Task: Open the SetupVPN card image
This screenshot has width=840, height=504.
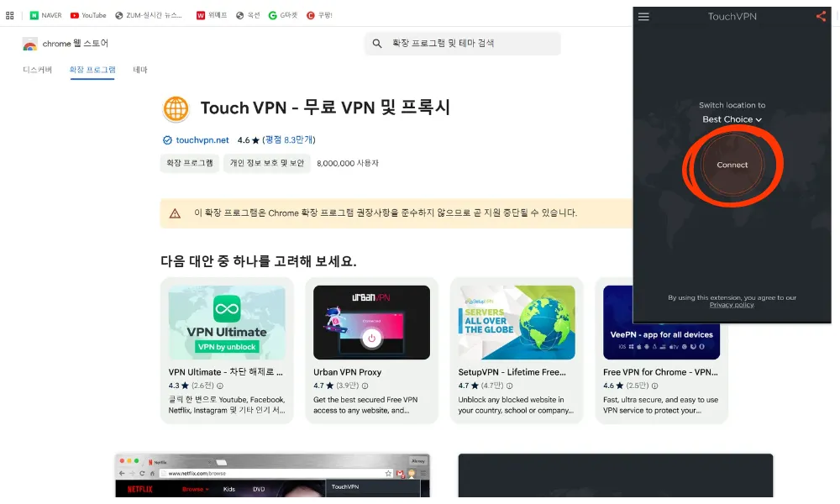Action: click(517, 323)
